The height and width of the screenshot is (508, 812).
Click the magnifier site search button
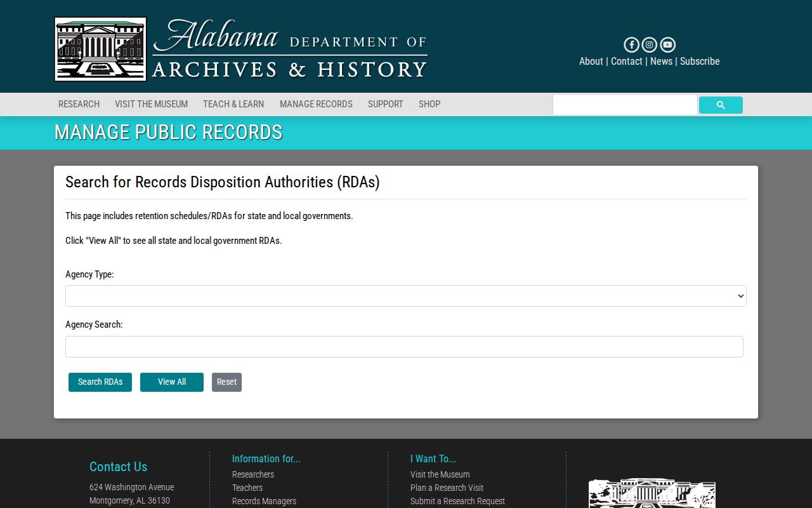(x=721, y=105)
